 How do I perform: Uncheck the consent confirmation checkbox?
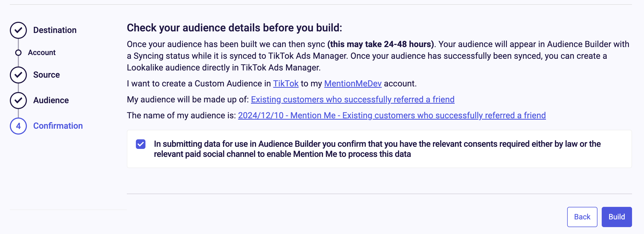tap(141, 144)
